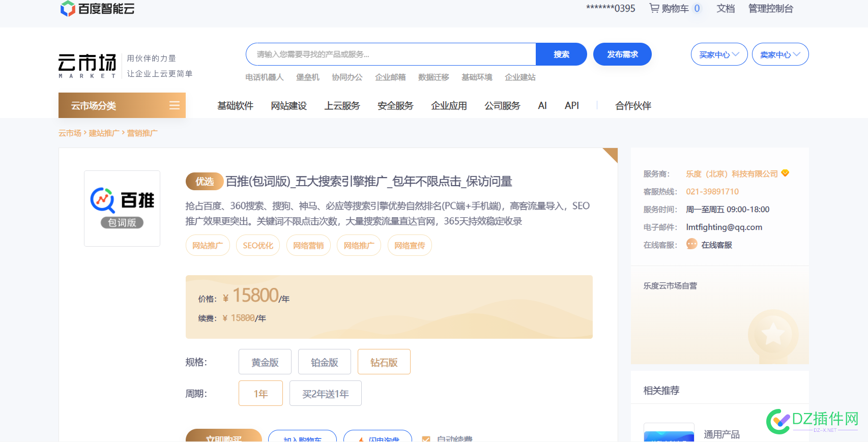Select the 钻石版 specification
The width and height of the screenshot is (868, 442).
384,362
